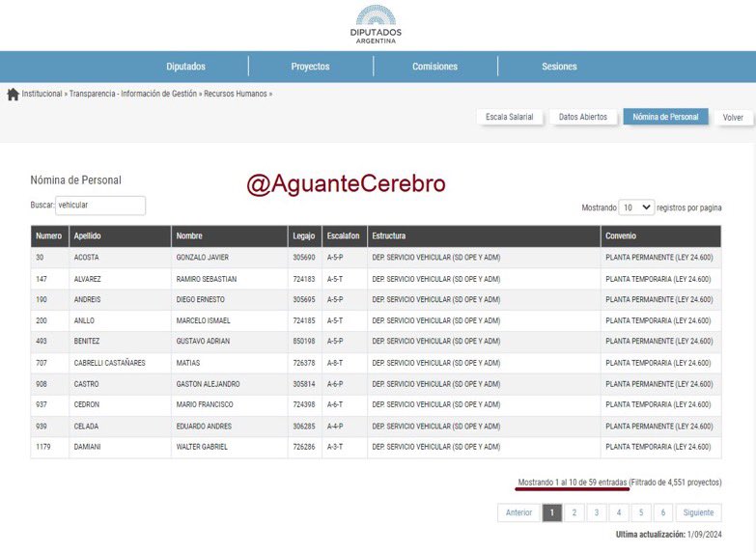Click escalafon value A-8-T
The height and width of the screenshot is (553, 756).
[x=335, y=363]
